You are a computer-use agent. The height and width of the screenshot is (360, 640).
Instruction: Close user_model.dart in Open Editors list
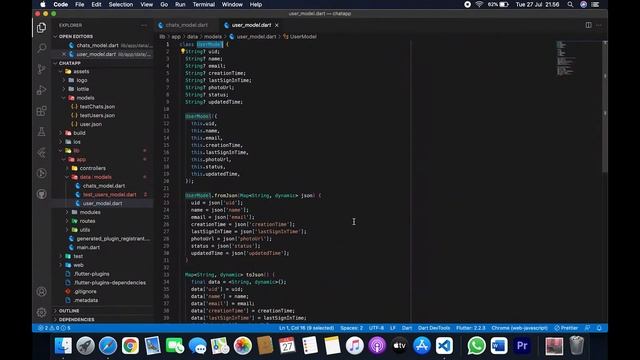pyautogui.click(x=64, y=54)
